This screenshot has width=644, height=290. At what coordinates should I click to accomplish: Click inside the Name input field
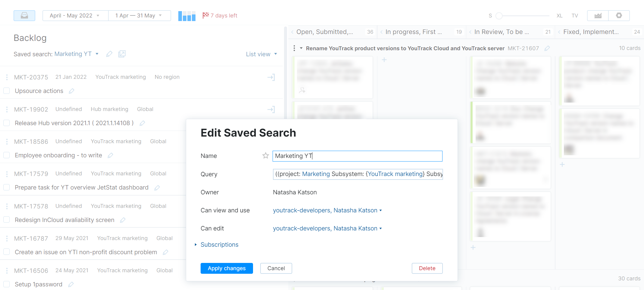[x=357, y=156]
